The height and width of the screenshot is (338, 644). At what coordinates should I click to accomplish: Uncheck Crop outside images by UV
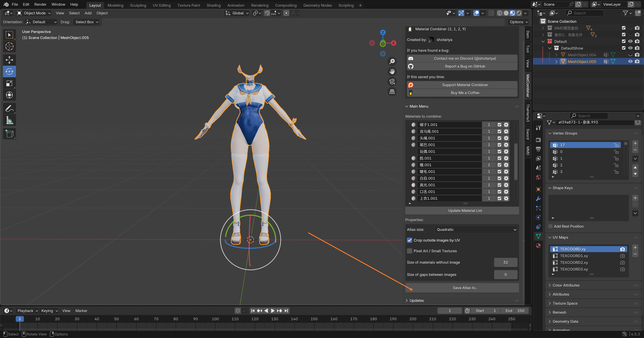coord(410,240)
